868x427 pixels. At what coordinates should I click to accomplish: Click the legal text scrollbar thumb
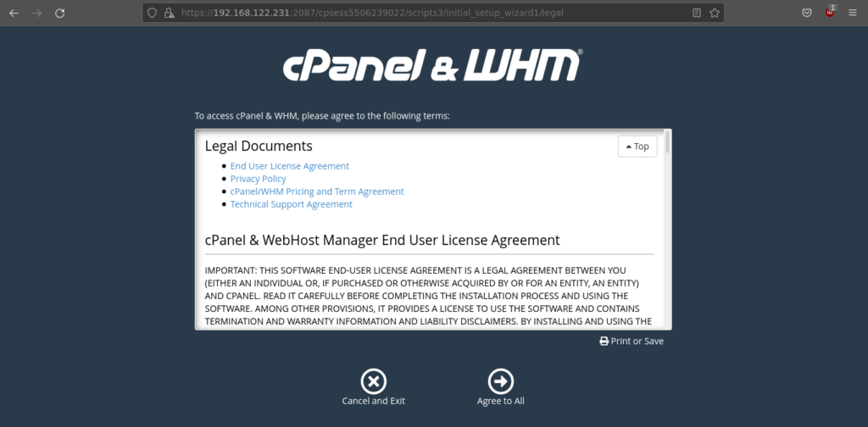(x=668, y=141)
